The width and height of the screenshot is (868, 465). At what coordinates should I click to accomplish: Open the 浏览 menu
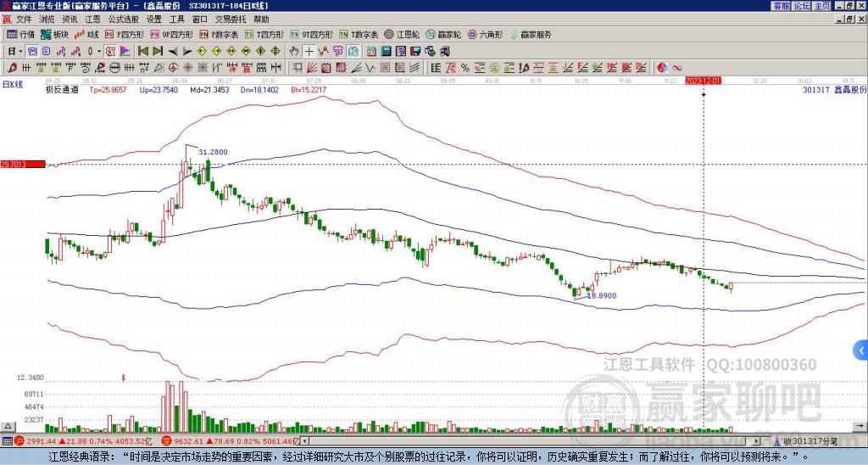47,20
